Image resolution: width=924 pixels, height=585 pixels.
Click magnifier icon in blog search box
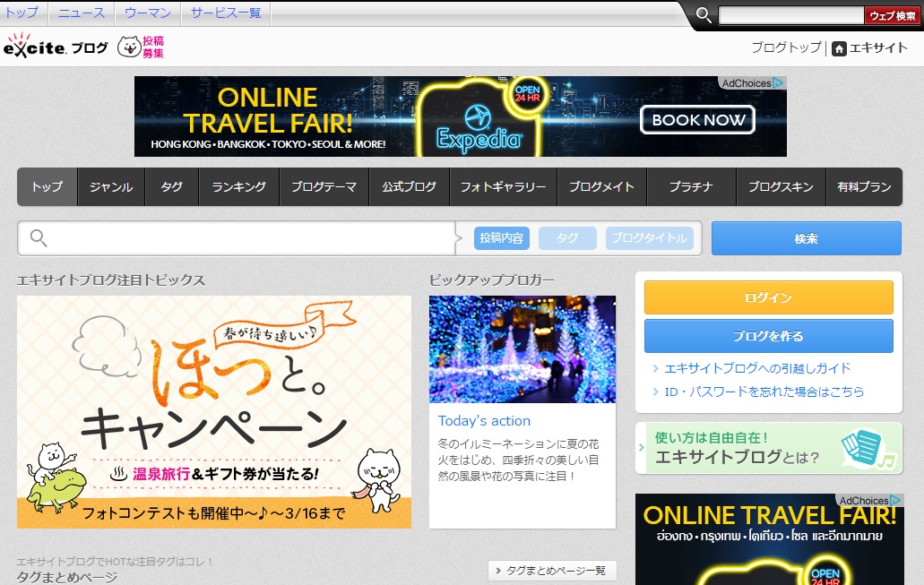click(x=39, y=238)
